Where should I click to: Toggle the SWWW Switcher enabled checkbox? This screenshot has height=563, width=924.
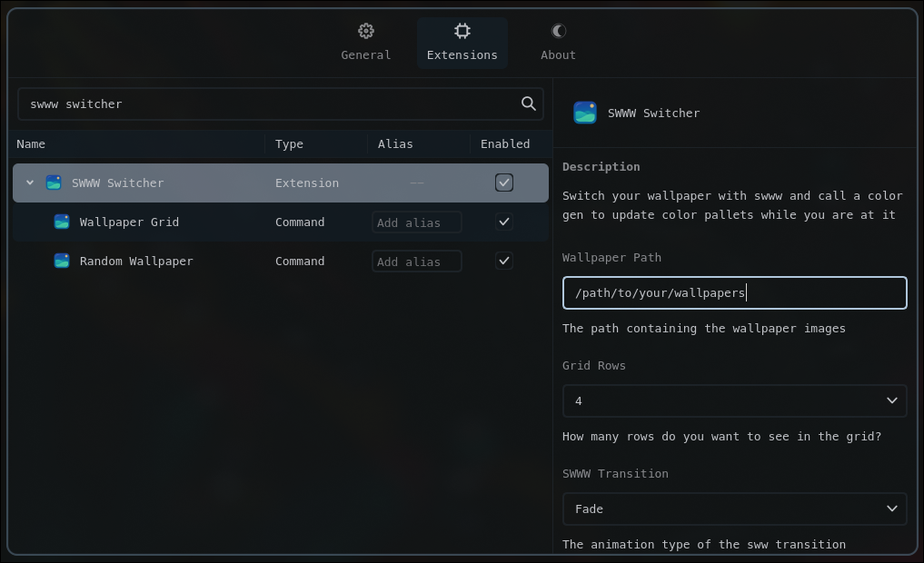point(504,183)
